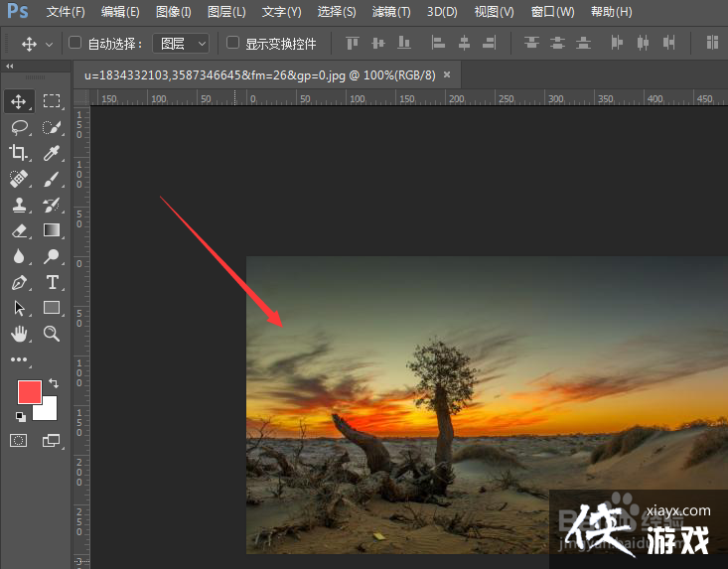Select the Pen tool
This screenshot has width=728, height=569.
pos(19,282)
